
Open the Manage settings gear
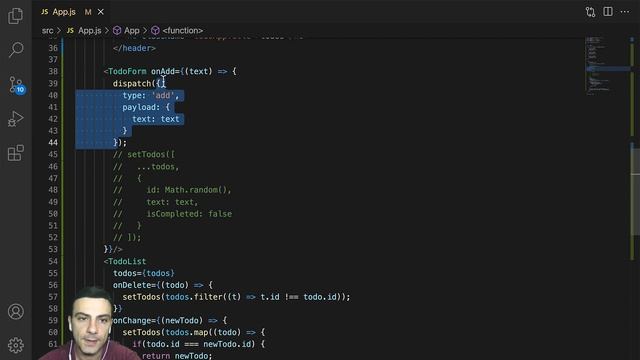click(16, 345)
